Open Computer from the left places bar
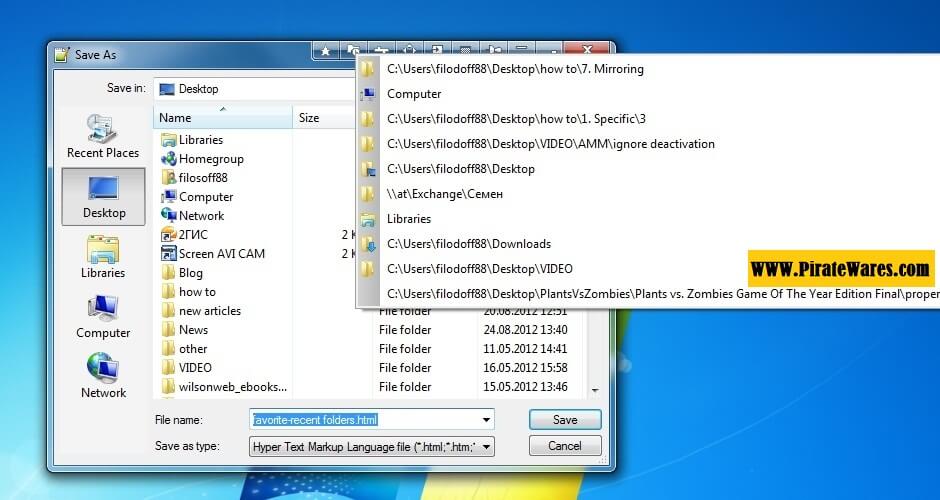This screenshot has height=500, width=940. click(x=103, y=317)
